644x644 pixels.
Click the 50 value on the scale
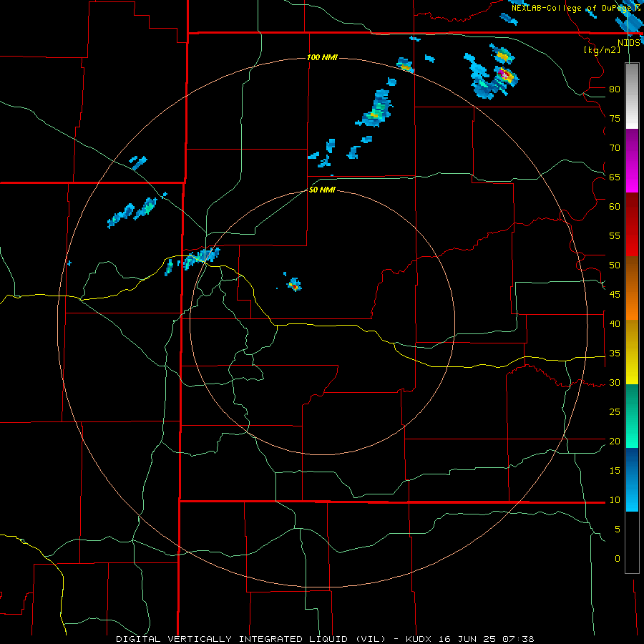[615, 265]
